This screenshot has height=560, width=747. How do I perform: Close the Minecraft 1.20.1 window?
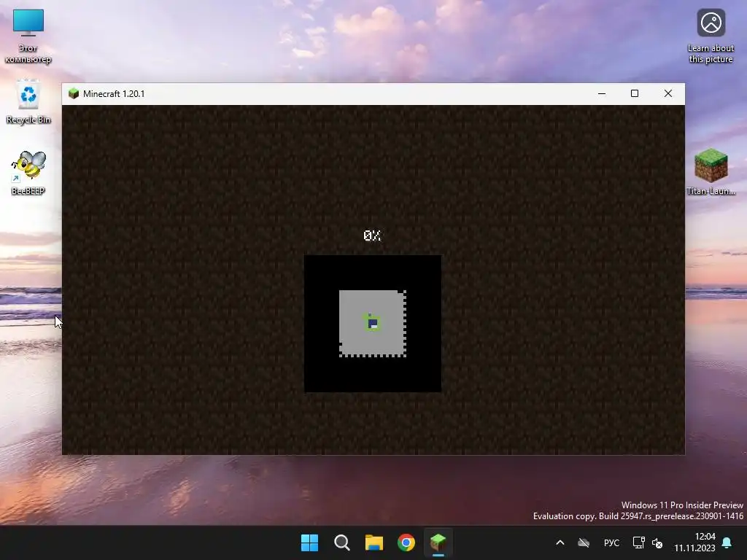pos(668,94)
